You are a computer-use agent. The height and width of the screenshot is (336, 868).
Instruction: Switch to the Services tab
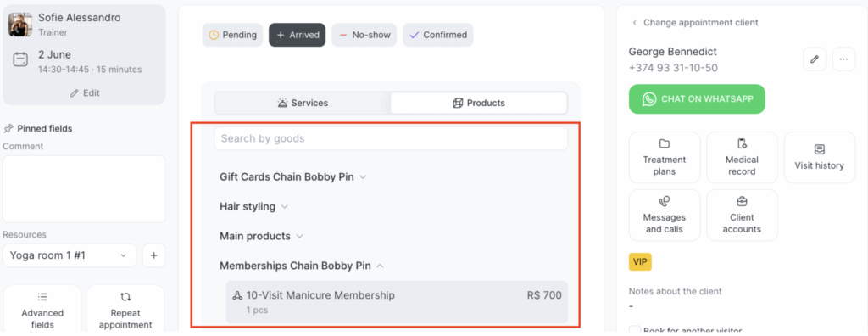coord(303,104)
